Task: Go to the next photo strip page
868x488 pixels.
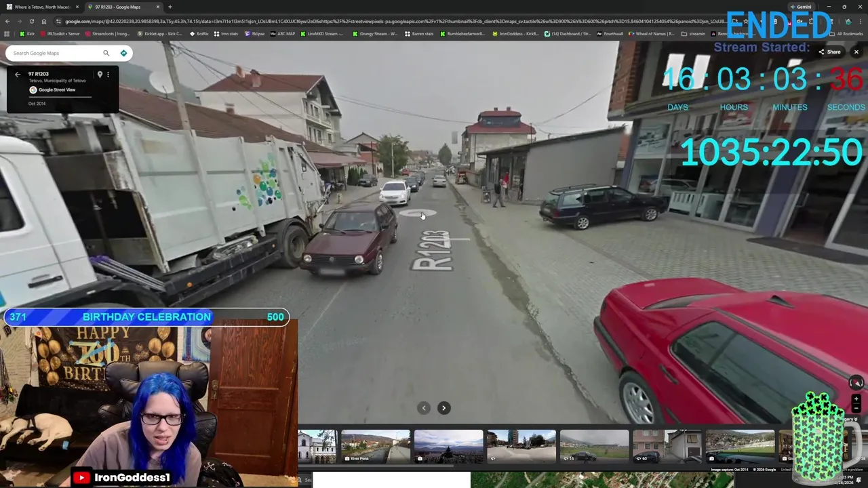Action: (x=443, y=408)
